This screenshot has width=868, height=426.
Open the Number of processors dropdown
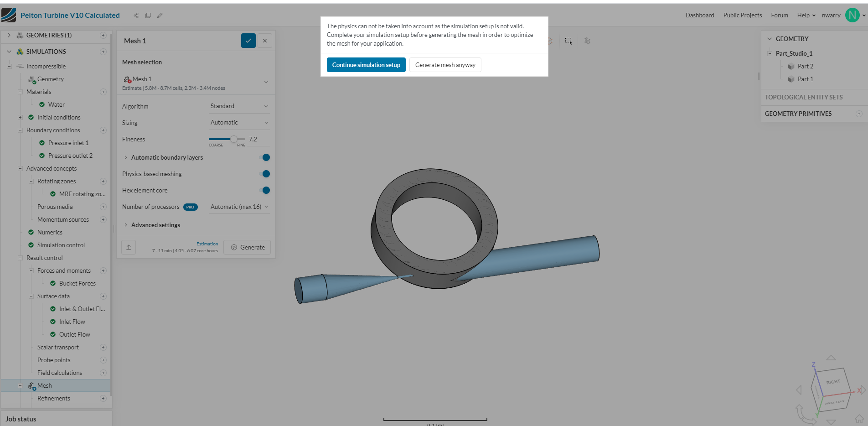(x=239, y=207)
